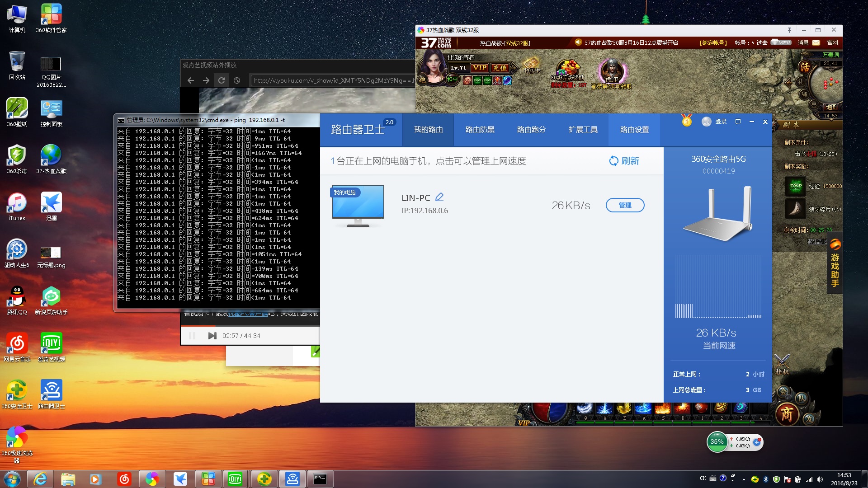Screen dimensions: 868x488
Task: Click the 刷新 refresh button
Action: (624, 161)
